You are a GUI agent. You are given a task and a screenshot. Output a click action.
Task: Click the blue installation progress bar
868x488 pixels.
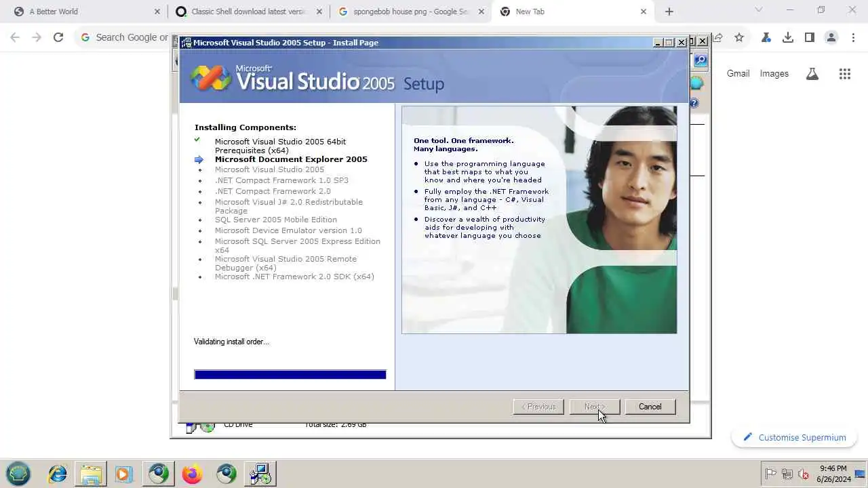coord(290,375)
